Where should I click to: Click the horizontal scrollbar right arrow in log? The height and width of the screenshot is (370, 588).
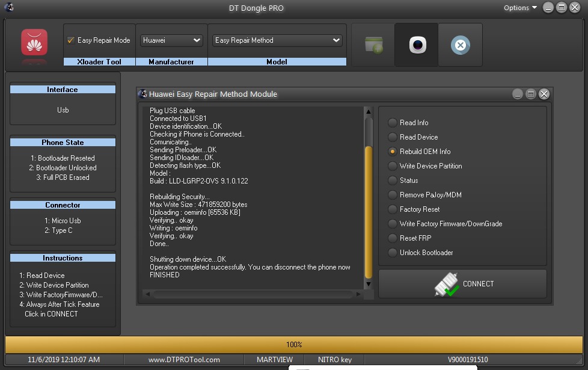pos(358,294)
